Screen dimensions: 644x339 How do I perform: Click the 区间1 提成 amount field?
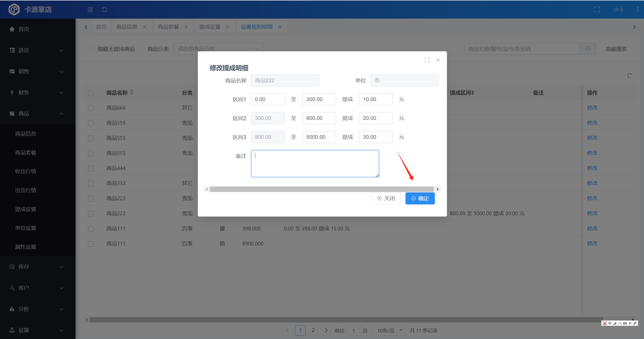(375, 99)
